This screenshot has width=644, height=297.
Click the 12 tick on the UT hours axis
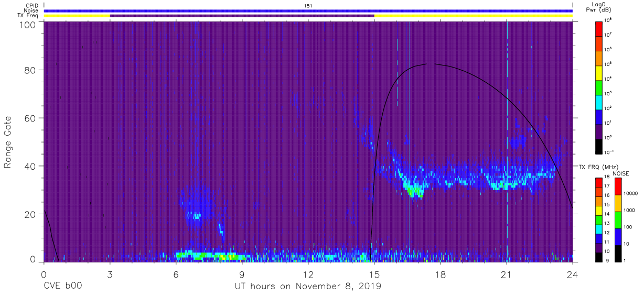click(308, 273)
